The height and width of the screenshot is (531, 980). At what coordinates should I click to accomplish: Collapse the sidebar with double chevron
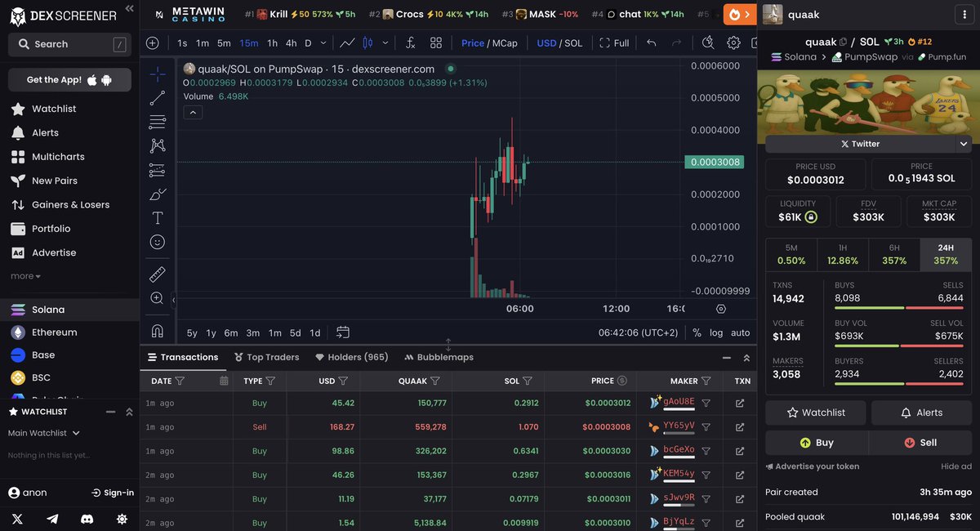(x=129, y=9)
